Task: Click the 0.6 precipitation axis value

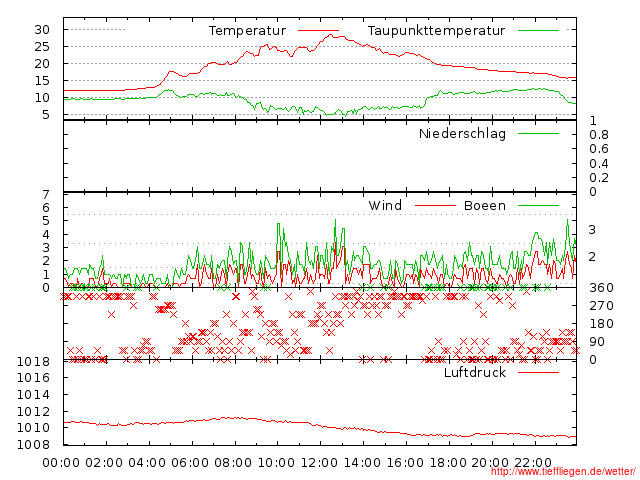Action: [599, 149]
